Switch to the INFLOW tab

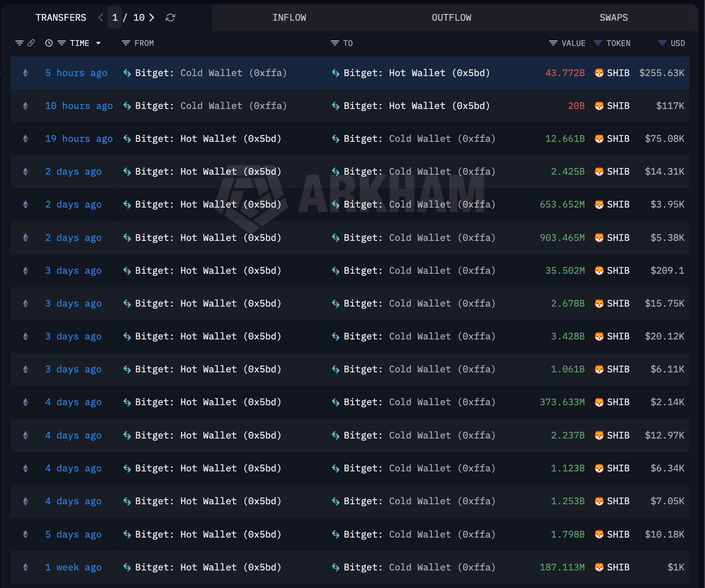point(289,18)
